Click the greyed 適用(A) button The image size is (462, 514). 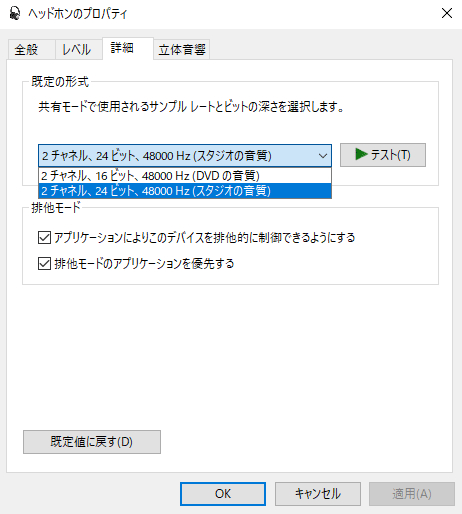click(x=412, y=494)
